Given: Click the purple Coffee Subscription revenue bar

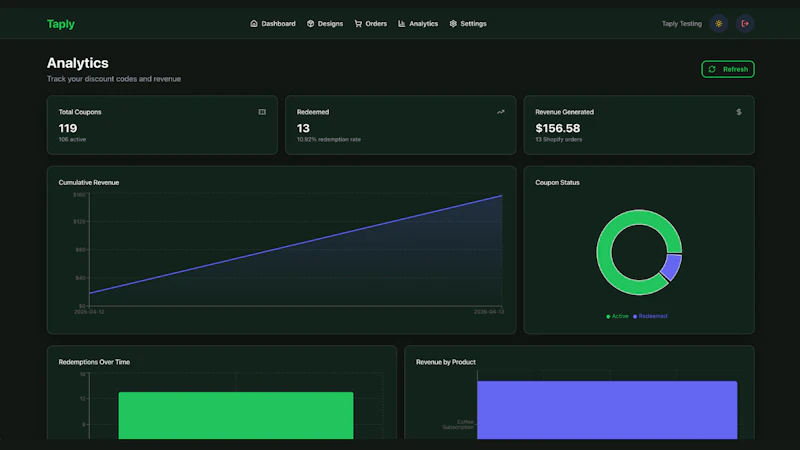Looking at the screenshot, I should (607, 410).
